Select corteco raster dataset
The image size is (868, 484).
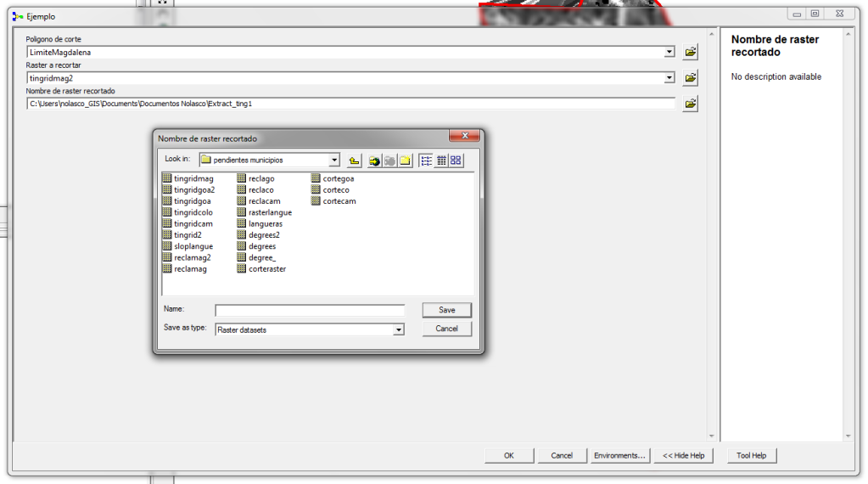pos(330,190)
